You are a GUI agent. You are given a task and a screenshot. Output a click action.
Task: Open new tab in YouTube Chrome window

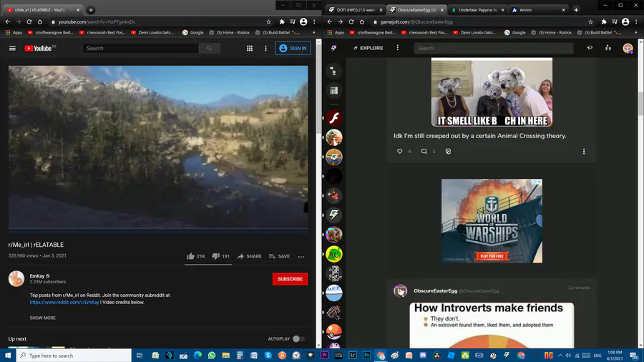click(91, 10)
